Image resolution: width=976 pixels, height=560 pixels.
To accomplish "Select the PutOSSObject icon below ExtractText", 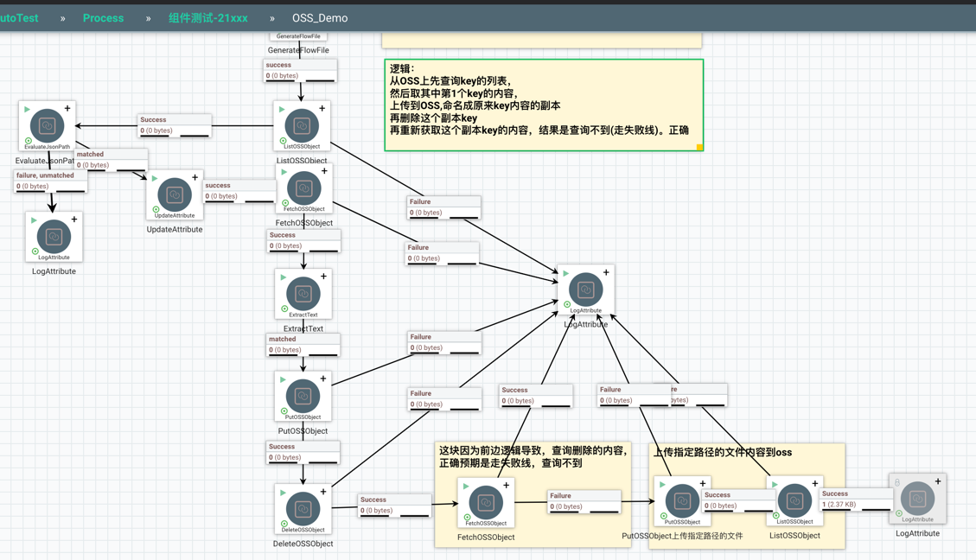I will (303, 397).
